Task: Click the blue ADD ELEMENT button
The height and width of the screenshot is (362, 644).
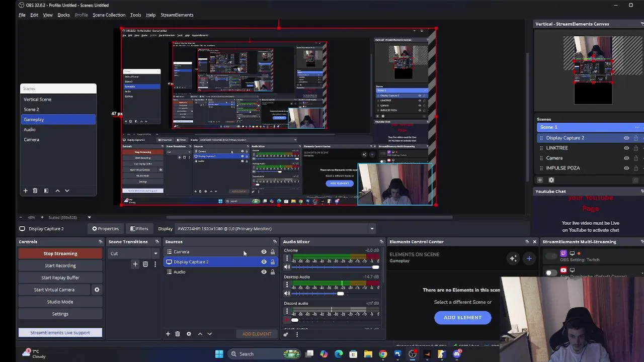Action: [463, 317]
